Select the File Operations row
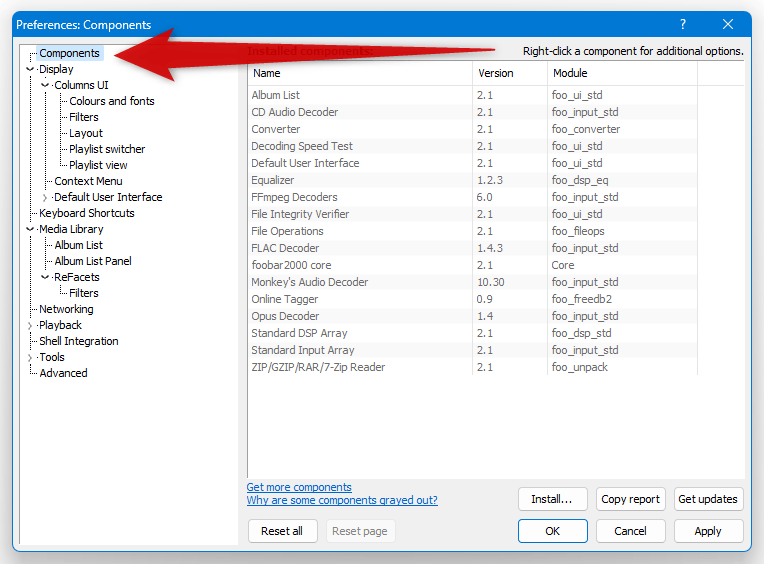Image resolution: width=764 pixels, height=564 pixels. click(473, 231)
